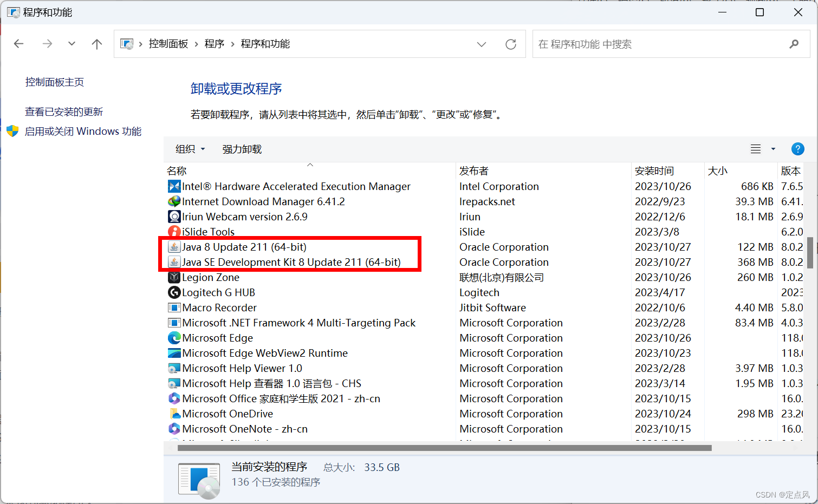
Task: Click the 在 程序和功能 中搜索 field
Action: tap(671, 44)
